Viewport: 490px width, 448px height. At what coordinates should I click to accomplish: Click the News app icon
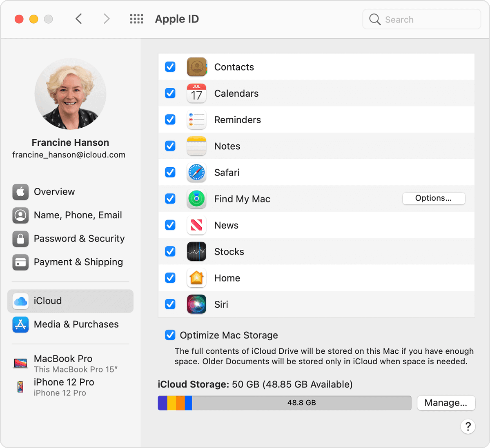pyautogui.click(x=196, y=225)
